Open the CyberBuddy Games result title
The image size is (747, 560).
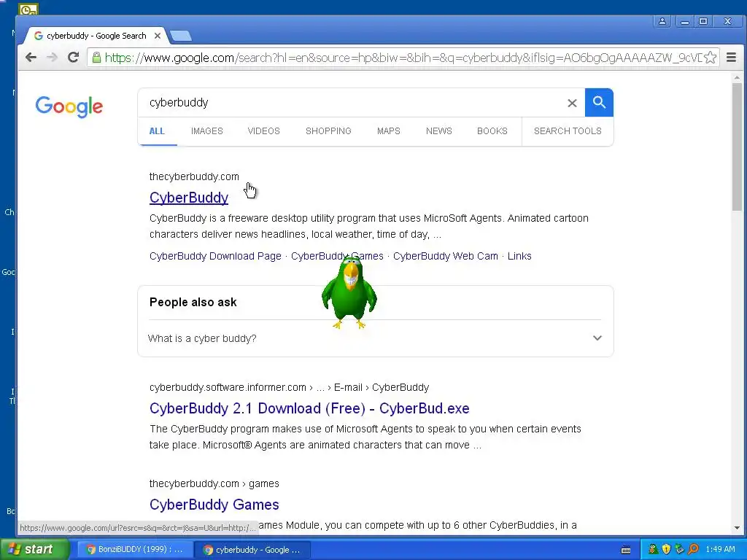pos(214,505)
